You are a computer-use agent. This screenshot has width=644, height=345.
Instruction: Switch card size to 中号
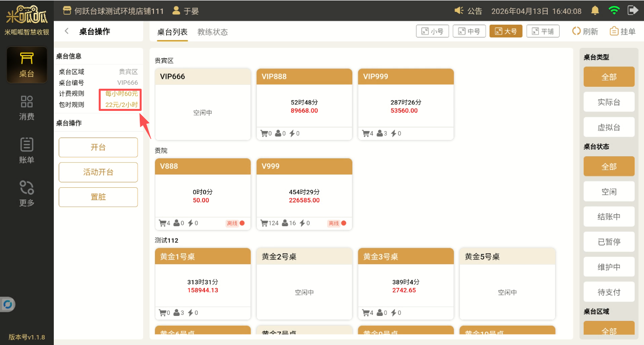tap(469, 32)
